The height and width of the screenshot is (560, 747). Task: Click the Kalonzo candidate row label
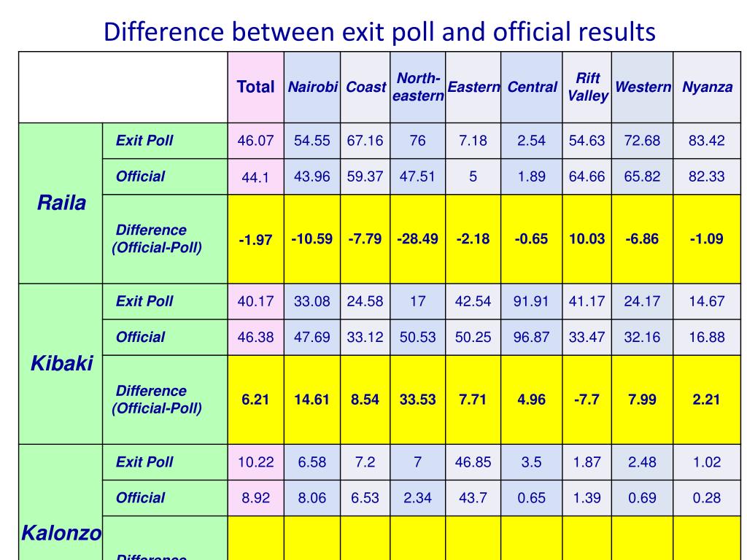coord(61,533)
